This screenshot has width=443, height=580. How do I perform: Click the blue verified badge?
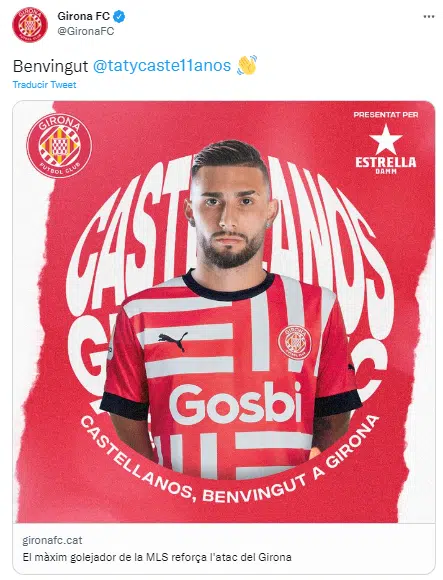coord(119,16)
